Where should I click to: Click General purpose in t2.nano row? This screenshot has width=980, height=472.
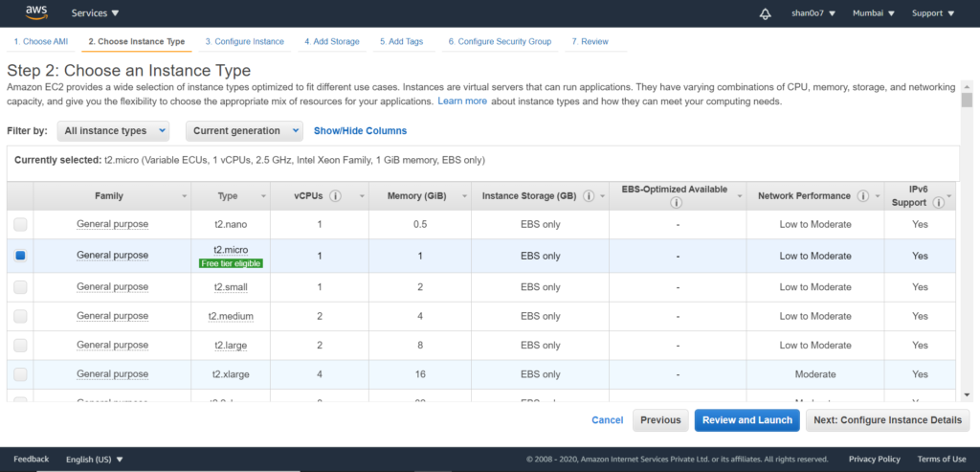113,224
